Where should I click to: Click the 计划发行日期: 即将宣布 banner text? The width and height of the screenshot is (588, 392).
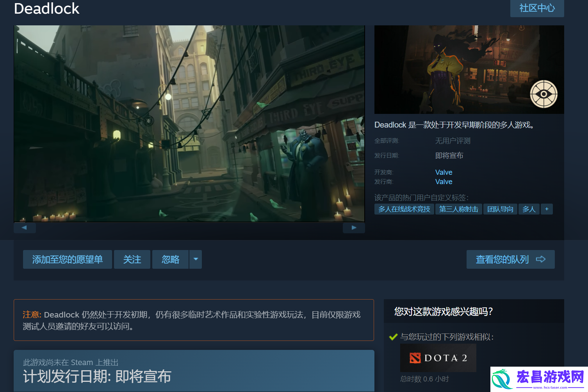[x=97, y=377]
